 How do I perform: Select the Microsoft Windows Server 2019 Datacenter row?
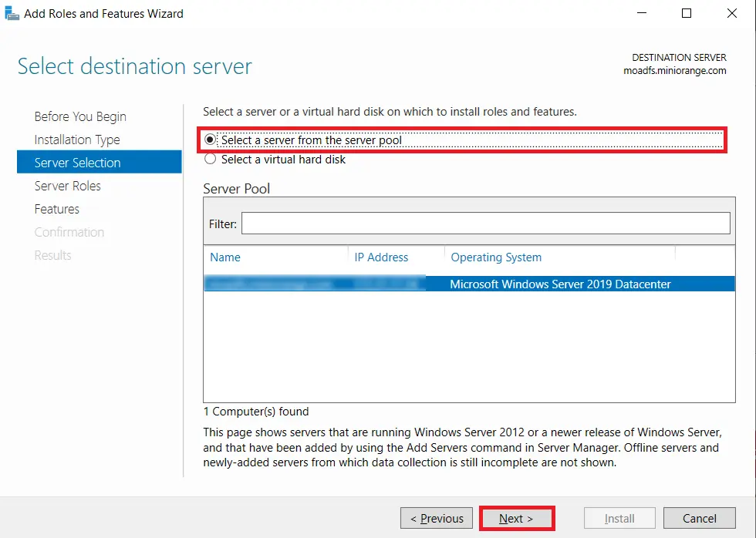(469, 284)
